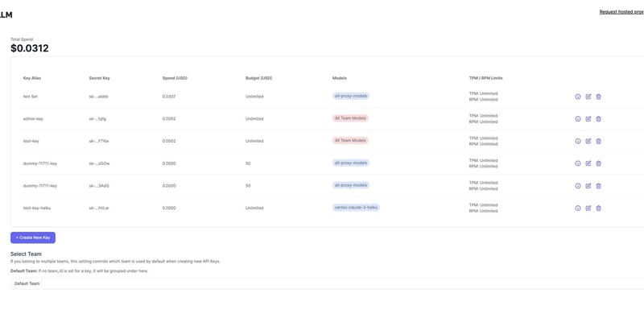View info for dummy-11711-key ending 3AdQ
644x322 pixels.
tap(577, 186)
